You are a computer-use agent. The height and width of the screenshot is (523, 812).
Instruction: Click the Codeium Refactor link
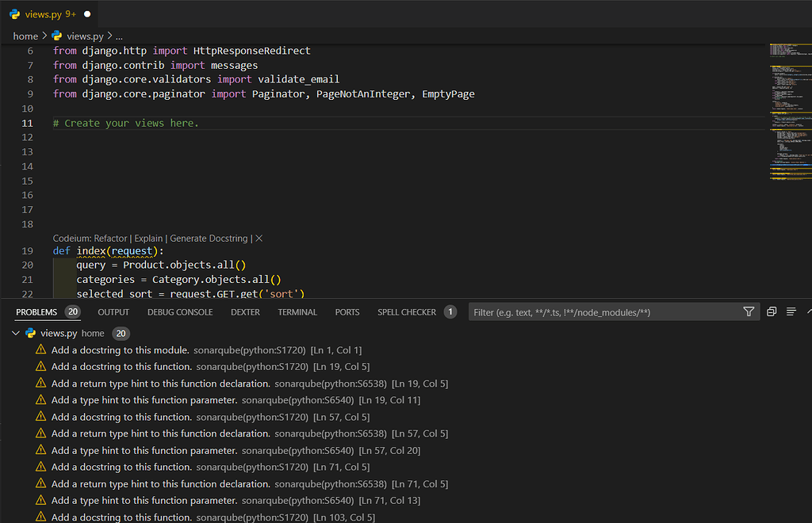pos(110,237)
